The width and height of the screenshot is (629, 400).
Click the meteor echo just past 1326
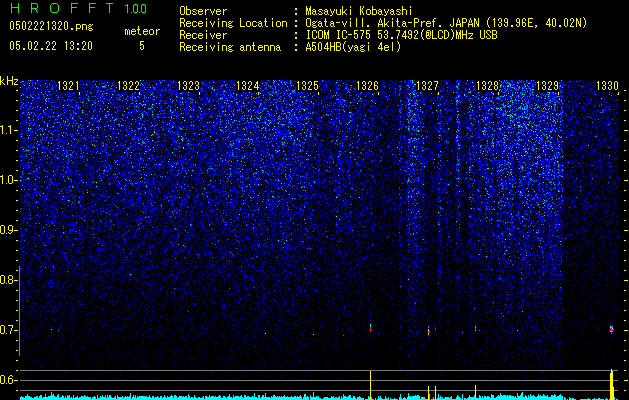coord(370,328)
